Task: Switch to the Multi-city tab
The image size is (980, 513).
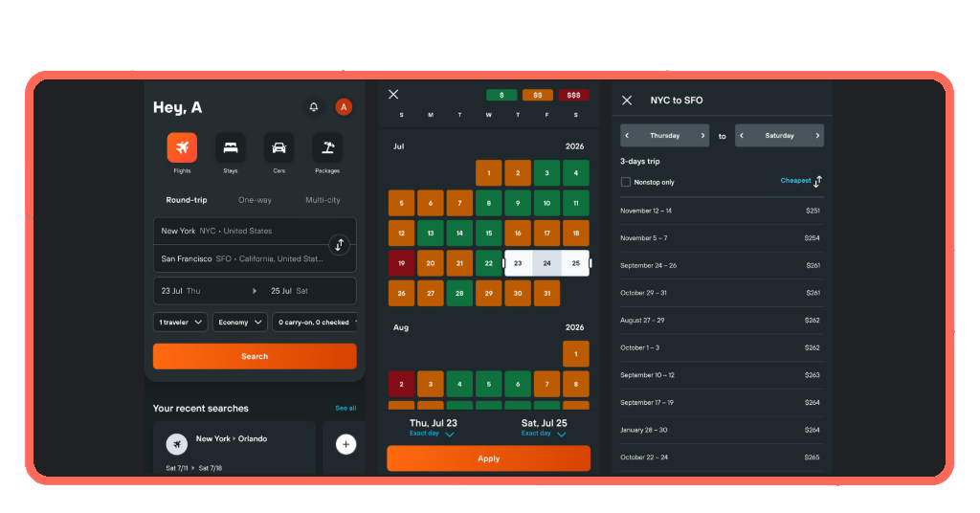Action: 323,200
